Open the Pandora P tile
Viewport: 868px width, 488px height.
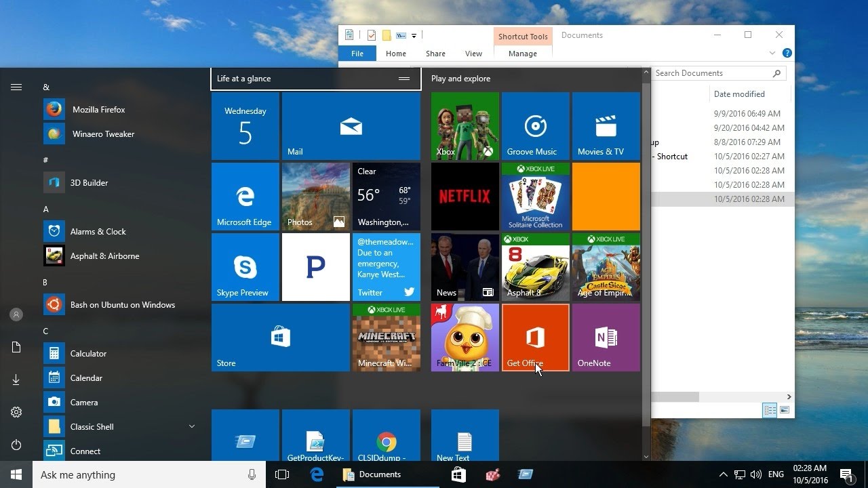(x=316, y=267)
